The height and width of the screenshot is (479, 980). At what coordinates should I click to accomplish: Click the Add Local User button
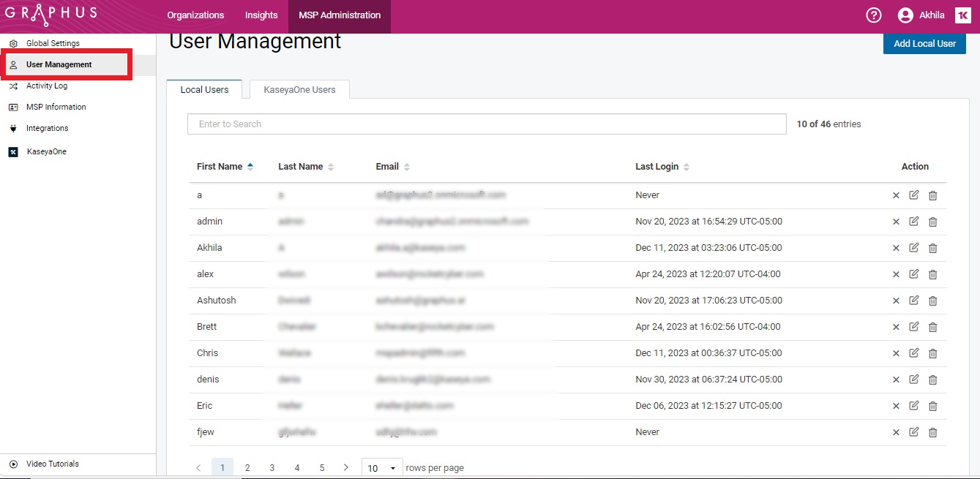924,43
